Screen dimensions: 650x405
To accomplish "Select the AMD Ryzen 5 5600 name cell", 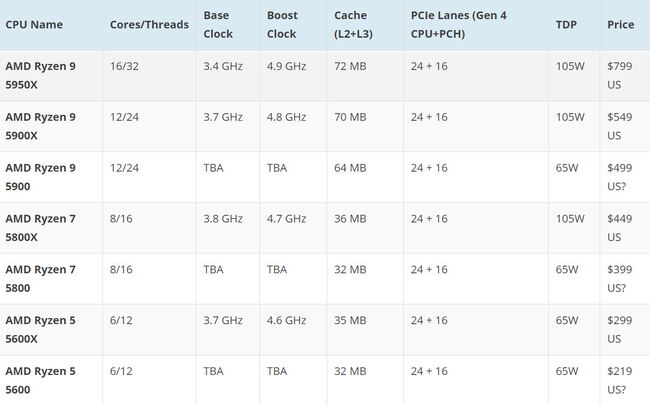I will [x=40, y=380].
